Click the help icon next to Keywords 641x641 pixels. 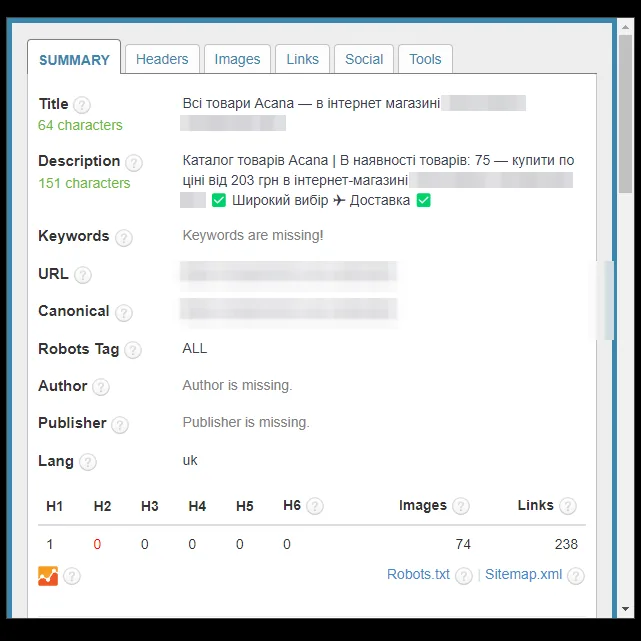click(x=123, y=238)
